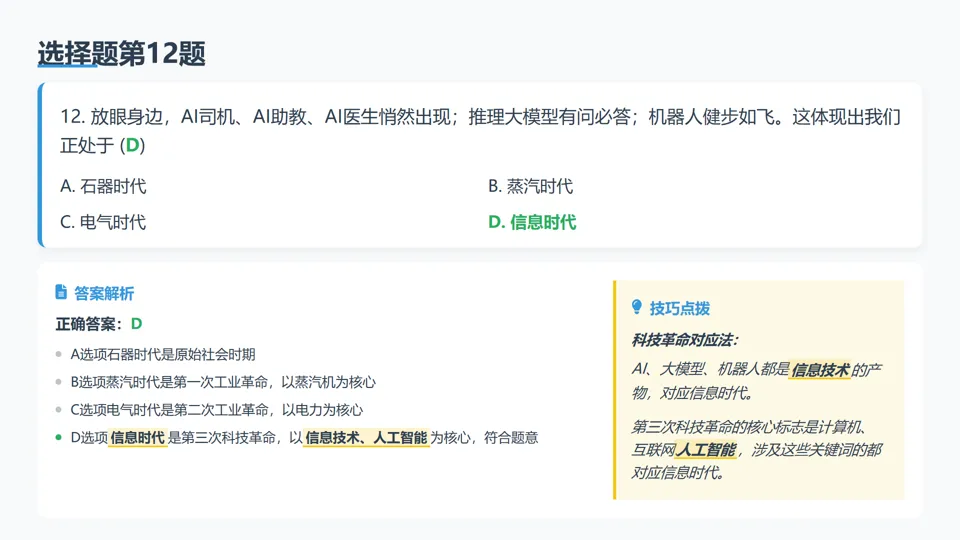Click the document icon beside 答案解析

click(x=61, y=292)
